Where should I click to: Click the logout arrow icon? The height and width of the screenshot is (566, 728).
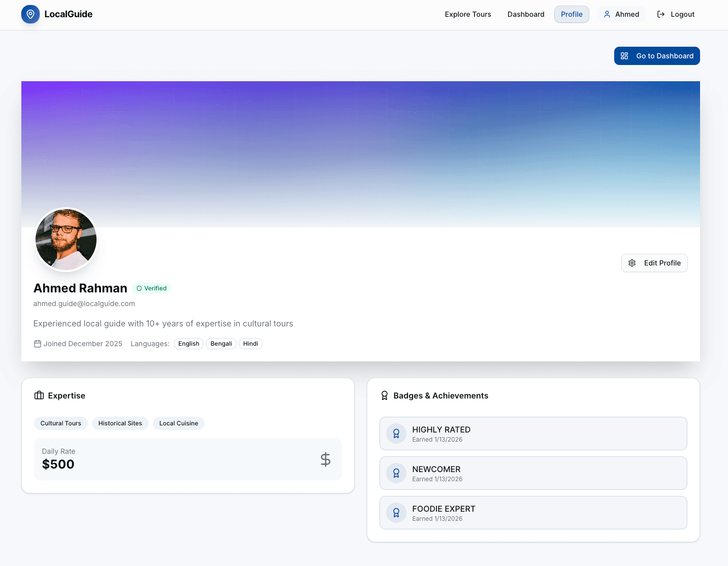pos(660,14)
